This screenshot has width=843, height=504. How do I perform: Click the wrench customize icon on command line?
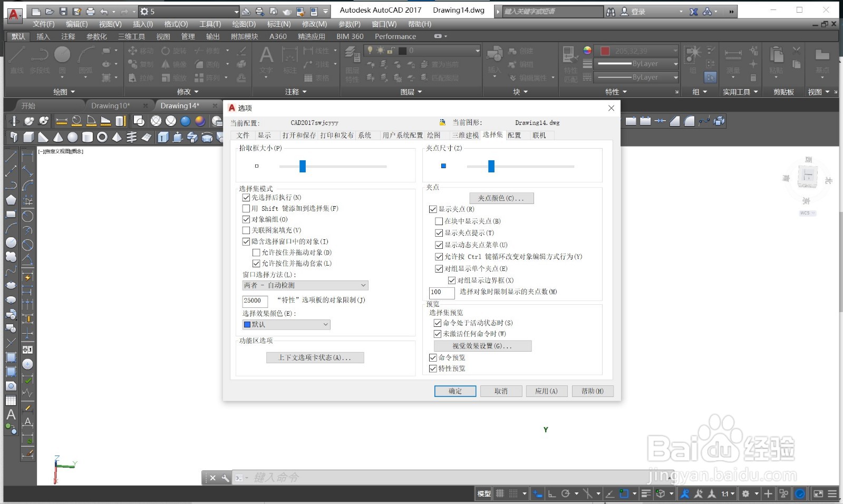(x=225, y=478)
